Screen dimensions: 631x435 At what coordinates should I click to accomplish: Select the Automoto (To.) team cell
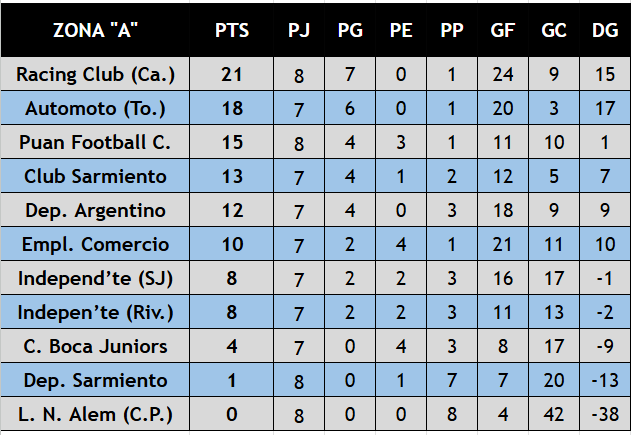[x=95, y=108]
